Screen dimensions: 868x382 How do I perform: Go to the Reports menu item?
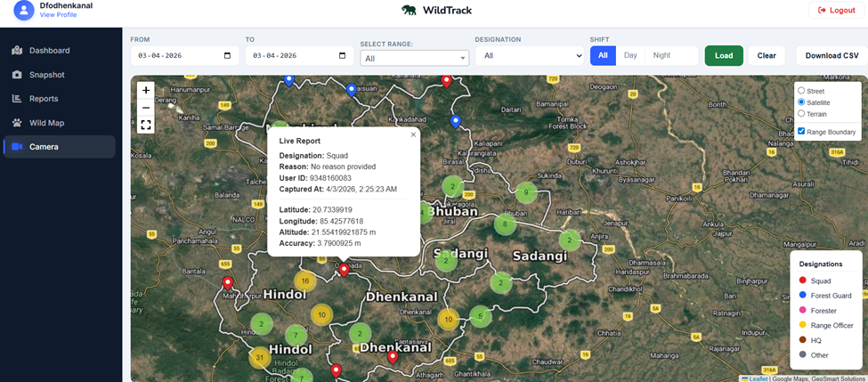[x=60, y=99]
